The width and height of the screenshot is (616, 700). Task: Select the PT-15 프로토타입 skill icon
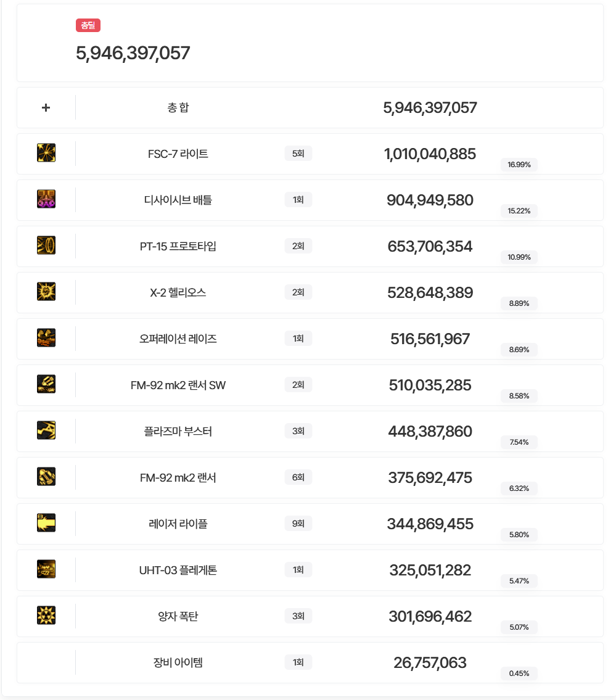pyautogui.click(x=46, y=245)
